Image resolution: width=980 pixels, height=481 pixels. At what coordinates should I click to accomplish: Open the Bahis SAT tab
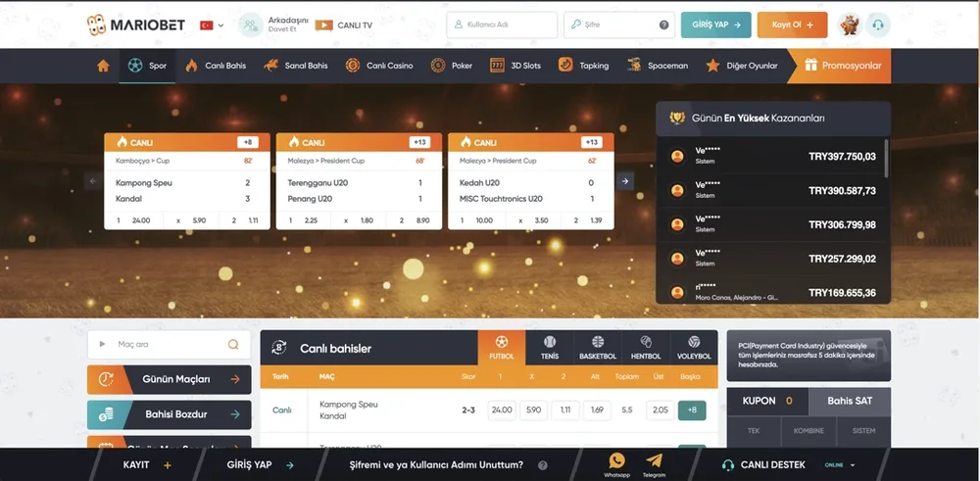pos(850,401)
